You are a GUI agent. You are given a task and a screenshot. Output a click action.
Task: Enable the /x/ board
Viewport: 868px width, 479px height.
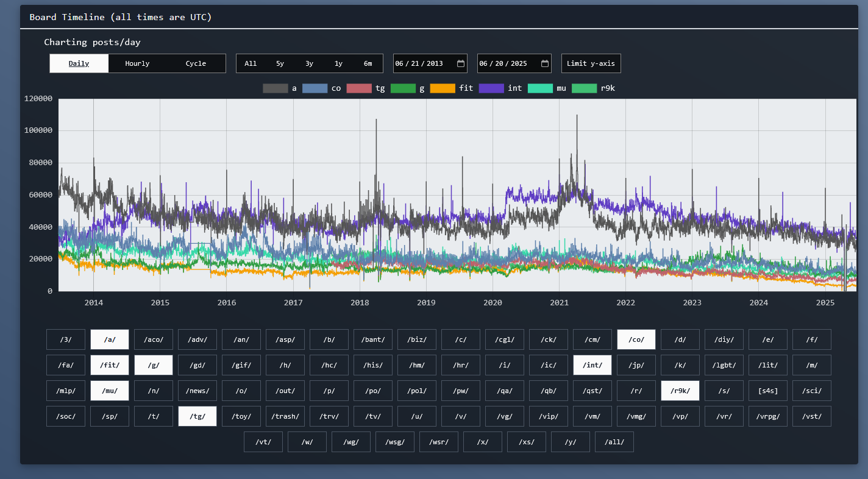[483, 442]
